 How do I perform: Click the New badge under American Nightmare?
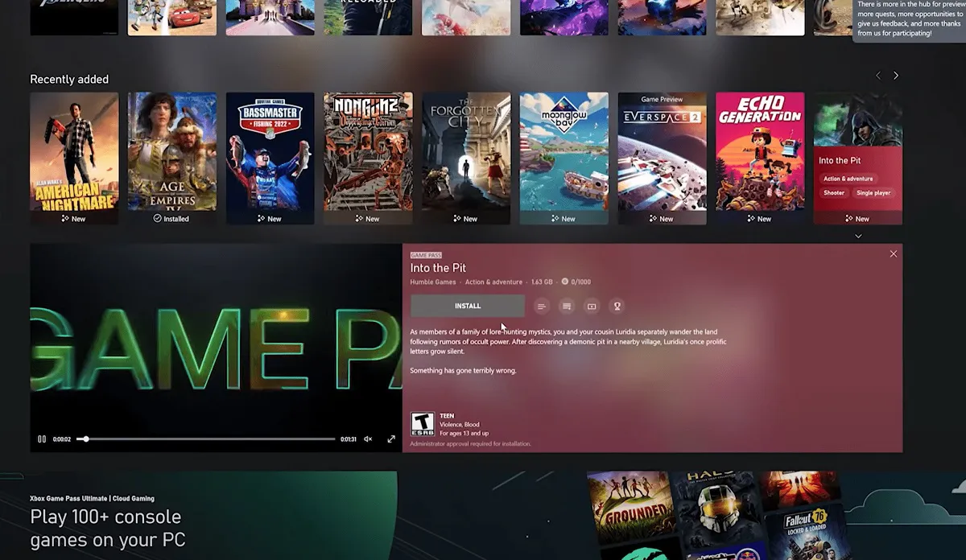tap(73, 219)
